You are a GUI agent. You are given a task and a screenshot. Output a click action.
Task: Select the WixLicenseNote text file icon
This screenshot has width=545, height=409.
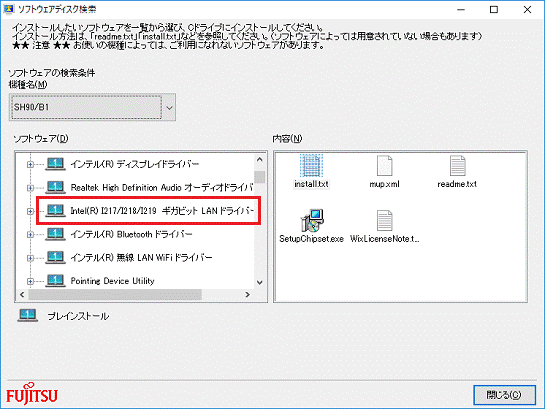(x=384, y=220)
